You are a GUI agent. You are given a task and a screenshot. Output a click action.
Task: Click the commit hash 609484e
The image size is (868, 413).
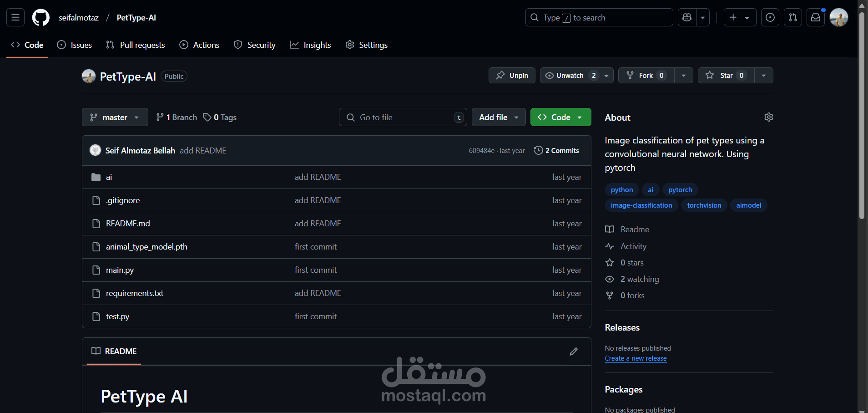(481, 151)
